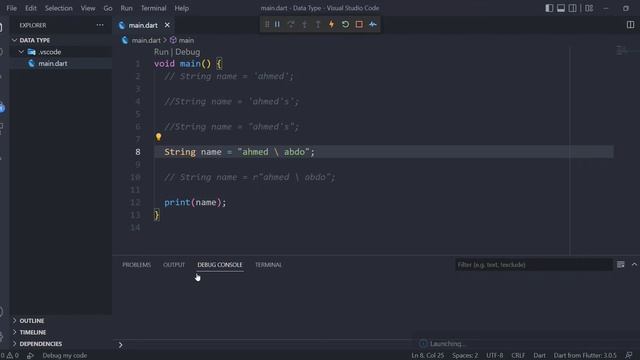Open the Selection menu
The image size is (640, 360).
[x=58, y=8]
